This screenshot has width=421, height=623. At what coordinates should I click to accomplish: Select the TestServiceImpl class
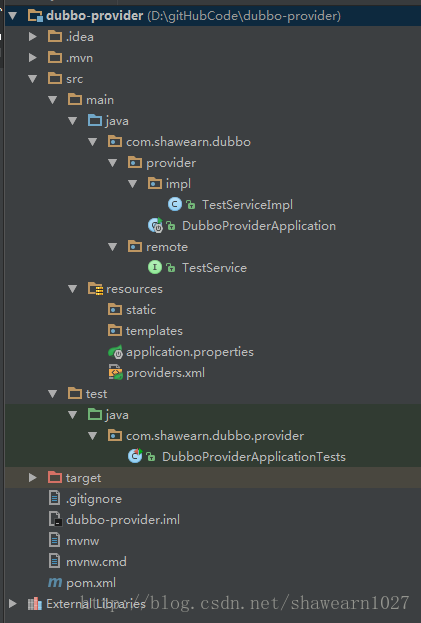(247, 205)
